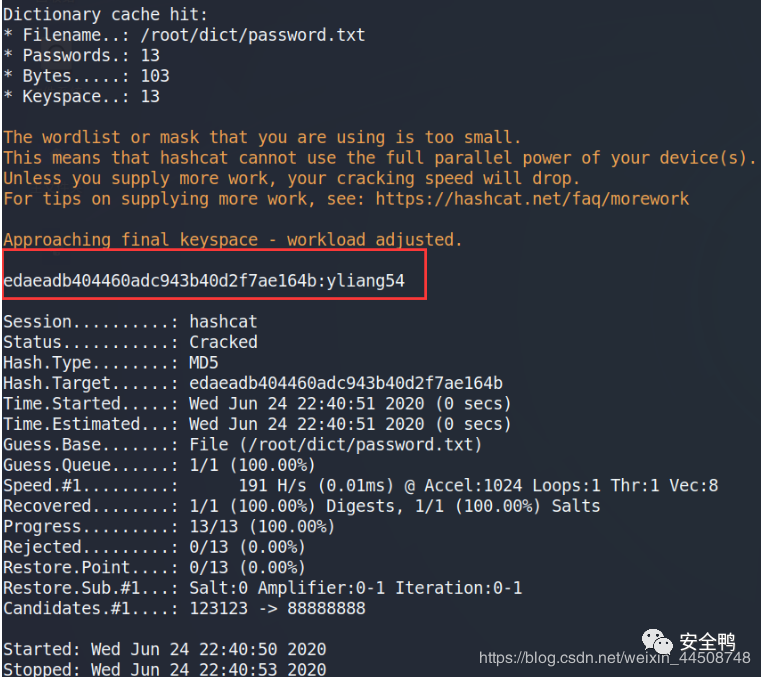Click the Progress 13/13 line

point(169,527)
